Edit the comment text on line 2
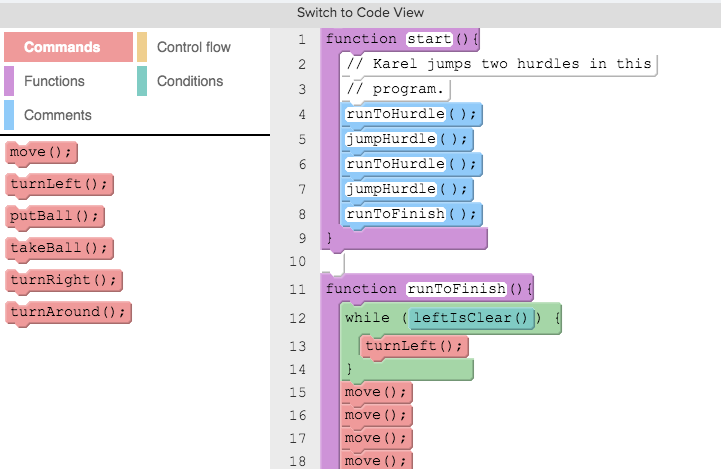This screenshot has height=469, width=721. [498, 64]
